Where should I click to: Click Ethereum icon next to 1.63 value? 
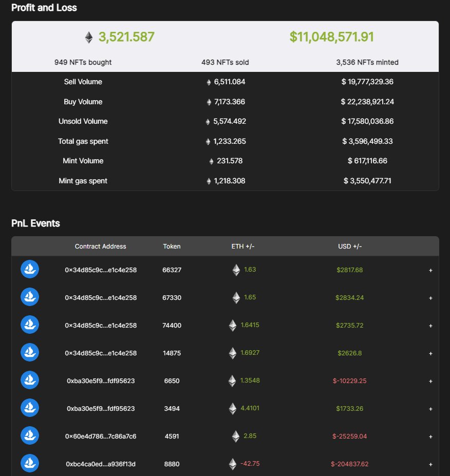(x=236, y=270)
